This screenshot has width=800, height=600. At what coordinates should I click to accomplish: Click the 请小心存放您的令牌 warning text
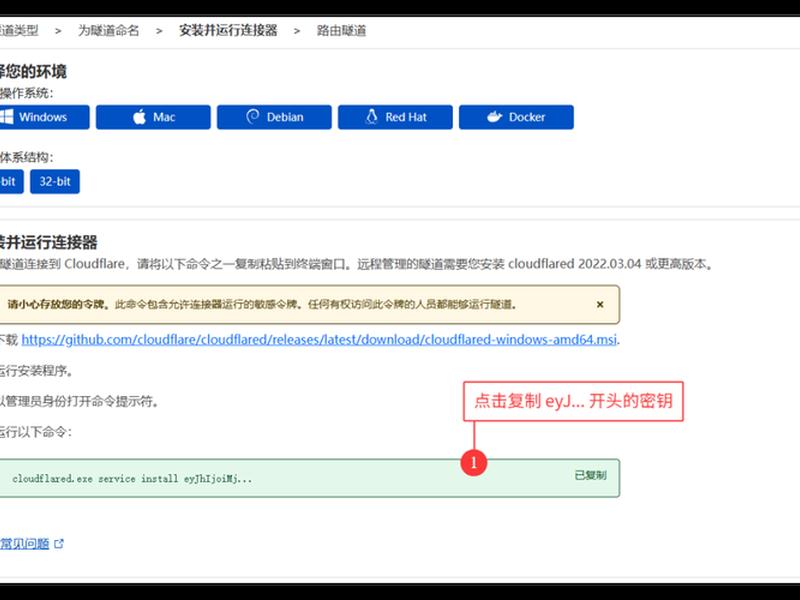(x=58, y=305)
